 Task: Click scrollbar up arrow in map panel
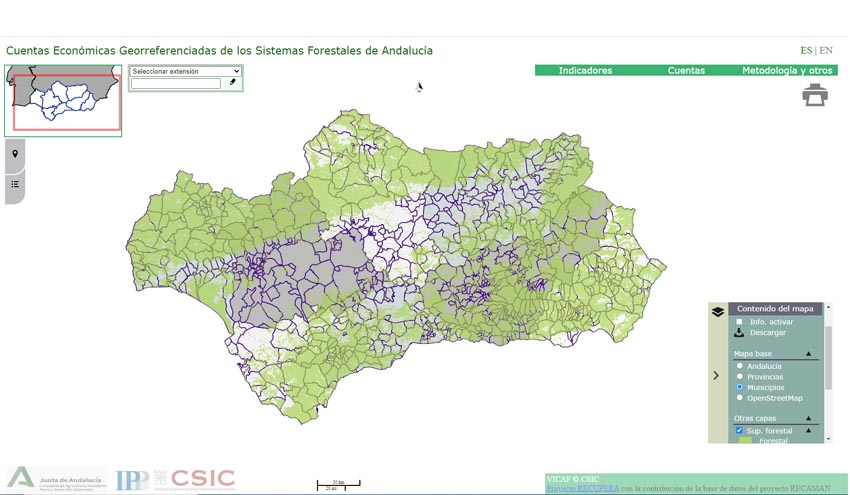(828, 306)
